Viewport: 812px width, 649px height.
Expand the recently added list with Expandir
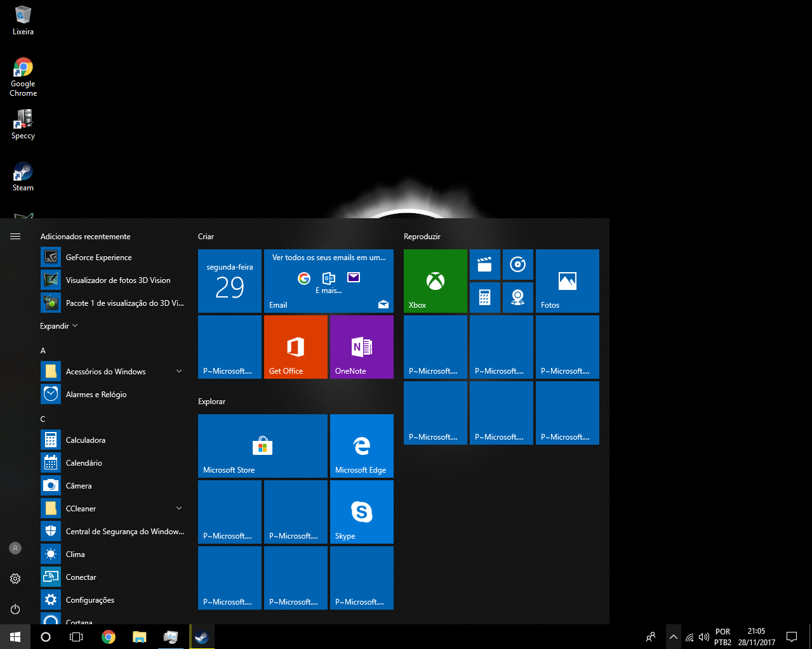pyautogui.click(x=59, y=326)
